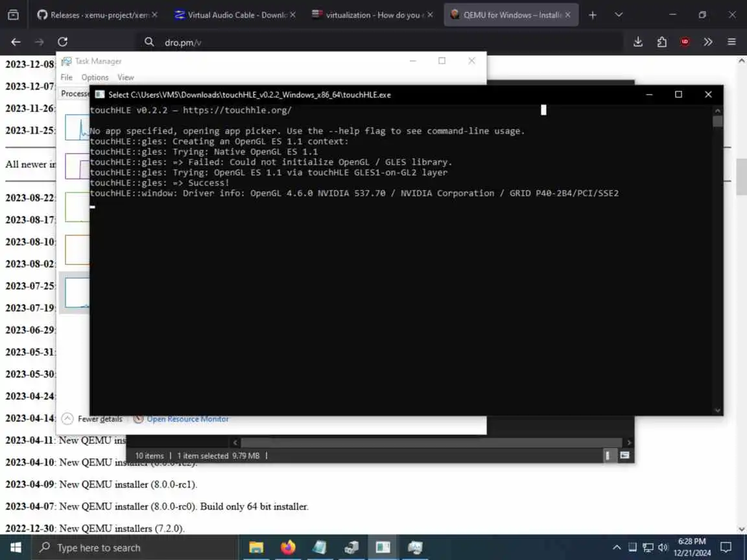747x560 pixels.
Task: Click the console vertical scrollbar thumb
Action: coord(717,121)
